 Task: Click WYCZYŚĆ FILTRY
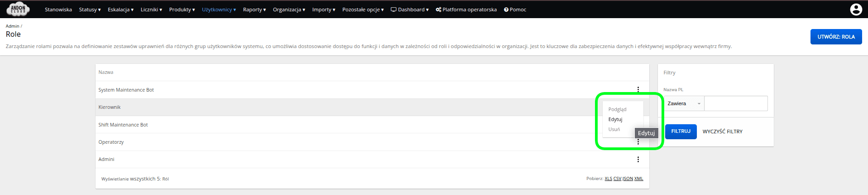pos(723,132)
